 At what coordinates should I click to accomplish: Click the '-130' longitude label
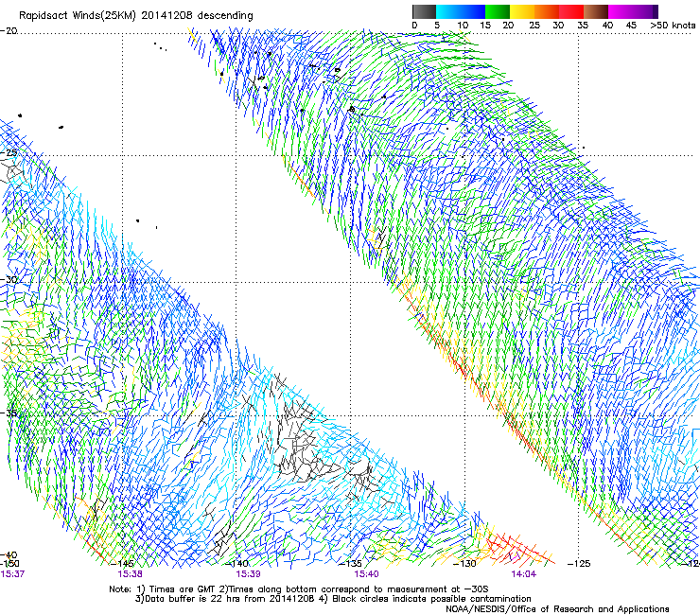[x=464, y=564]
